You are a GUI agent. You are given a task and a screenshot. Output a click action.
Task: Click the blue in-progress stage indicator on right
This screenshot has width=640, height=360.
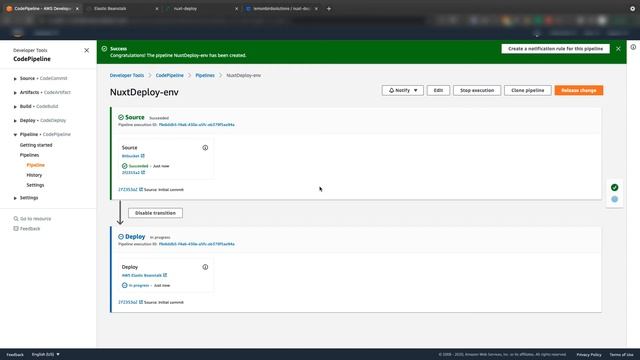point(614,199)
